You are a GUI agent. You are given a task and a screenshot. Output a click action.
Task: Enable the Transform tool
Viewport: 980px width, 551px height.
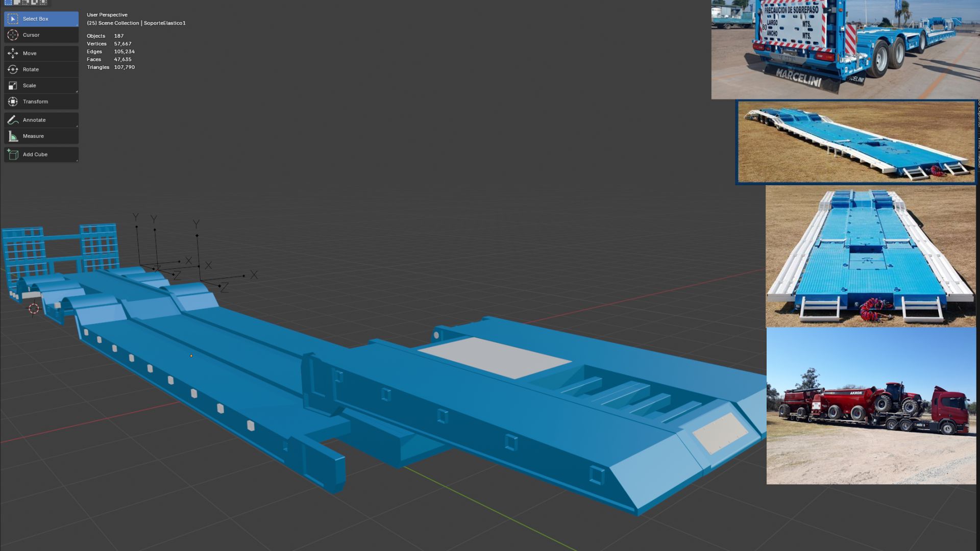coord(41,102)
